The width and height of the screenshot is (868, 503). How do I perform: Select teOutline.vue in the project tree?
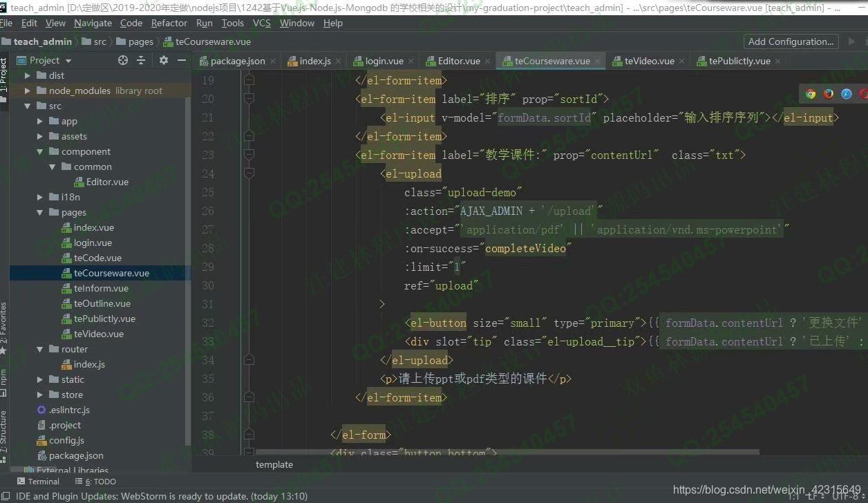(102, 303)
